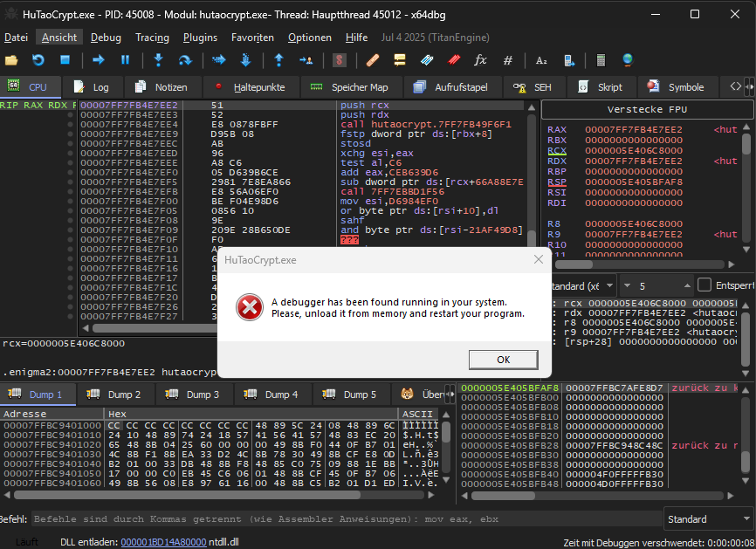The height and width of the screenshot is (549, 756).
Task: Click the registers panel horizontal scrollbar
Action: (x=574, y=264)
